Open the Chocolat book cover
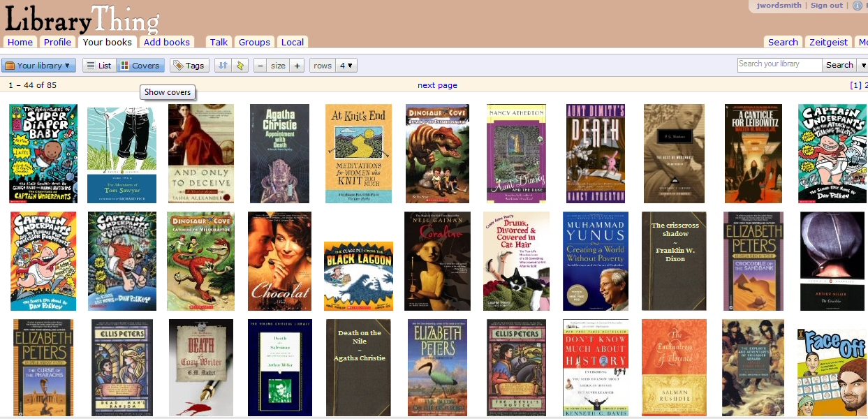This screenshot has width=868, height=419. (279, 261)
